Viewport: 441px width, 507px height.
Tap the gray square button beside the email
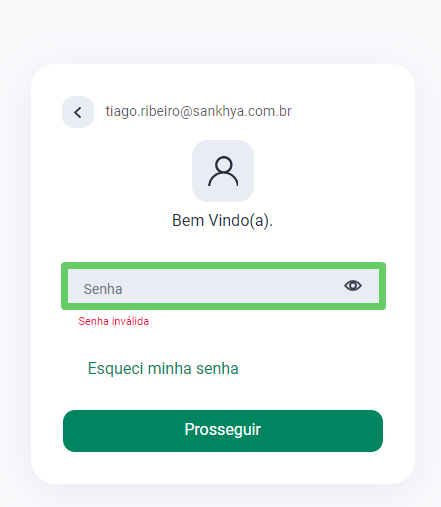[78, 112]
